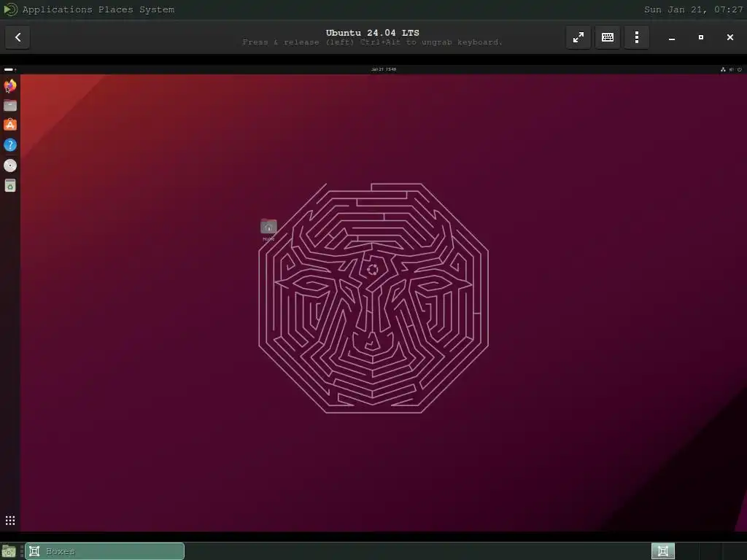Open the Places menu
This screenshot has width=747, height=560.
click(x=116, y=9)
